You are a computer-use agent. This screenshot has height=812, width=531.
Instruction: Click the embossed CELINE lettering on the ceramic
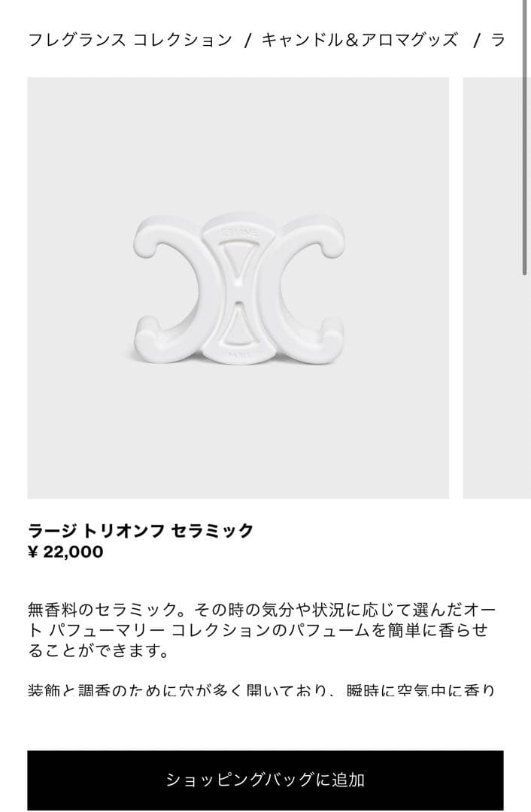(x=239, y=234)
